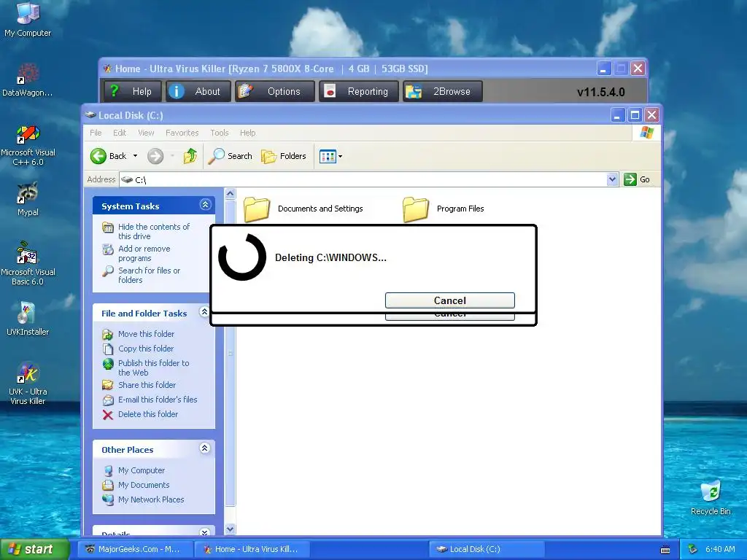This screenshot has height=560, width=747.
Task: Collapse the File and Folder Tasks panel
Action: (204, 312)
